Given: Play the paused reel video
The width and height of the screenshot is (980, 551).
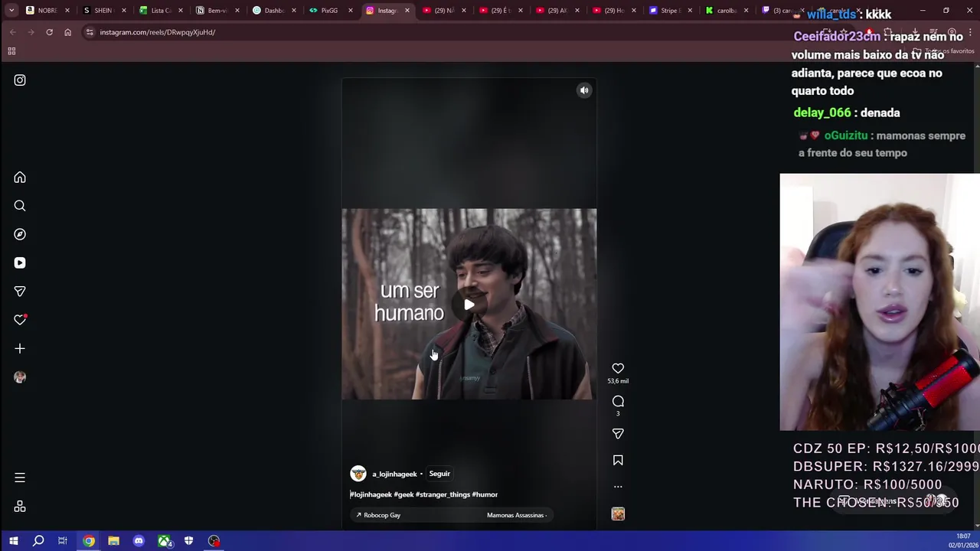Looking at the screenshot, I should coord(469,305).
